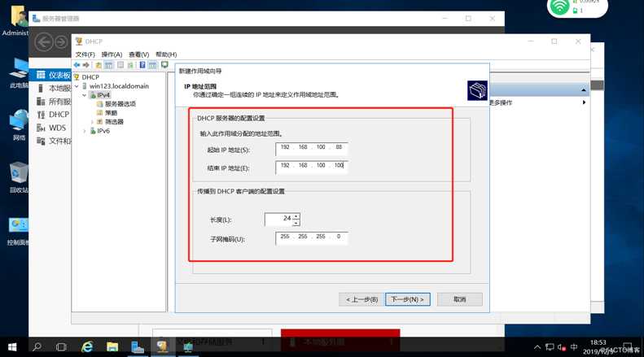Select the 服务器选项 tree node

tap(120, 104)
